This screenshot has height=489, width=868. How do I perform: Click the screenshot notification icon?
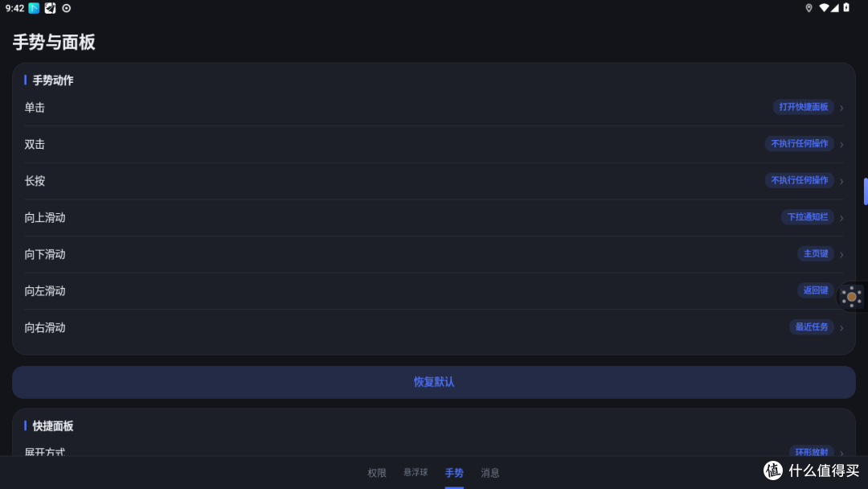51,8
